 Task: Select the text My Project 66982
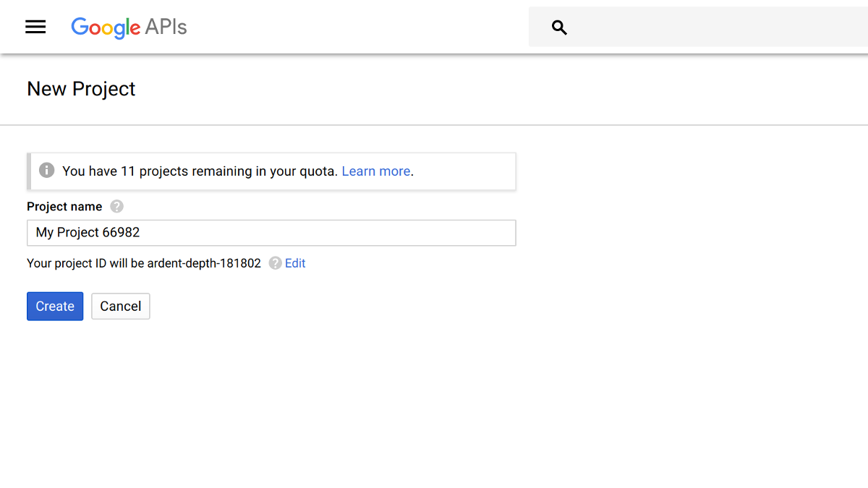pyautogui.click(x=87, y=232)
